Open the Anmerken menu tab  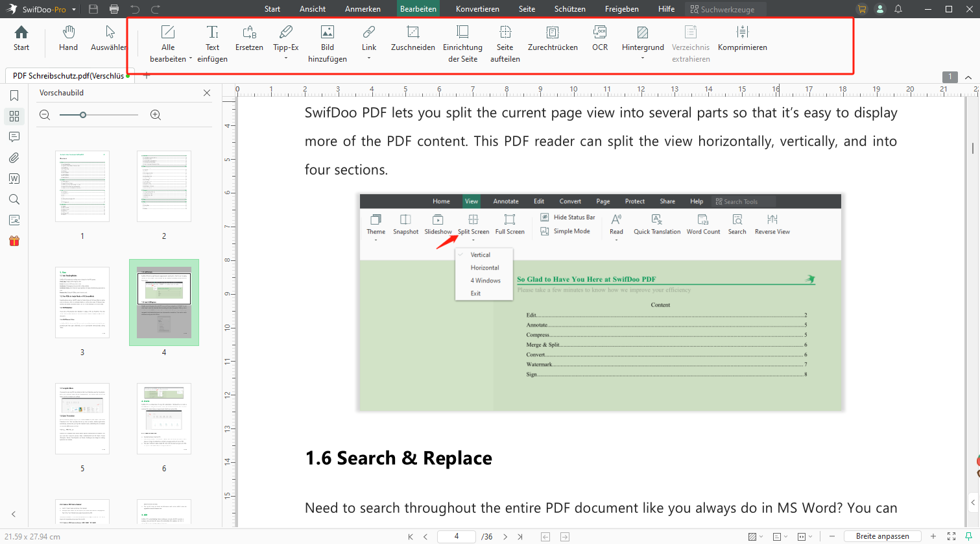[363, 9]
